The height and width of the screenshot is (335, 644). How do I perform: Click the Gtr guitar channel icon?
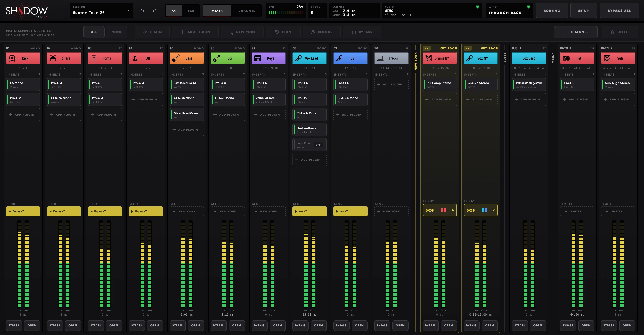[217, 58]
